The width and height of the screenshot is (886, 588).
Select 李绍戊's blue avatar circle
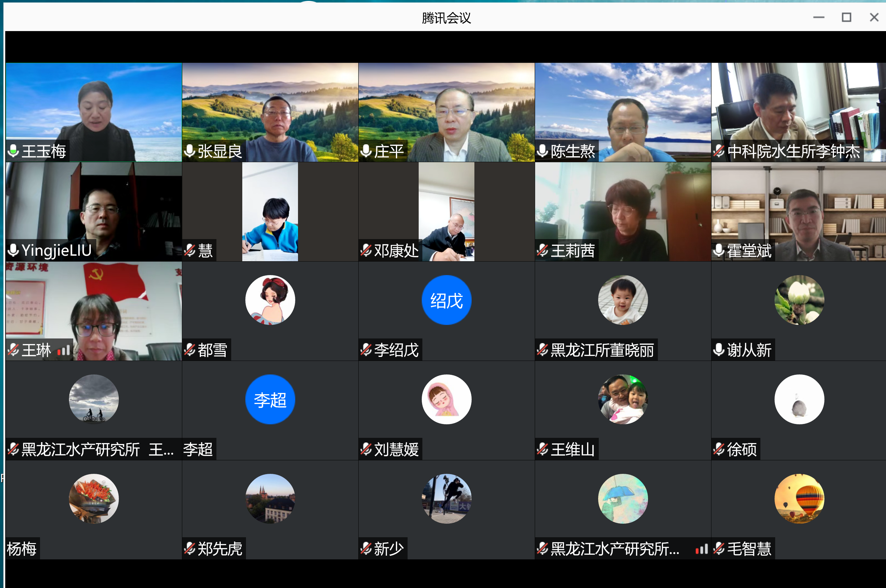pyautogui.click(x=446, y=300)
